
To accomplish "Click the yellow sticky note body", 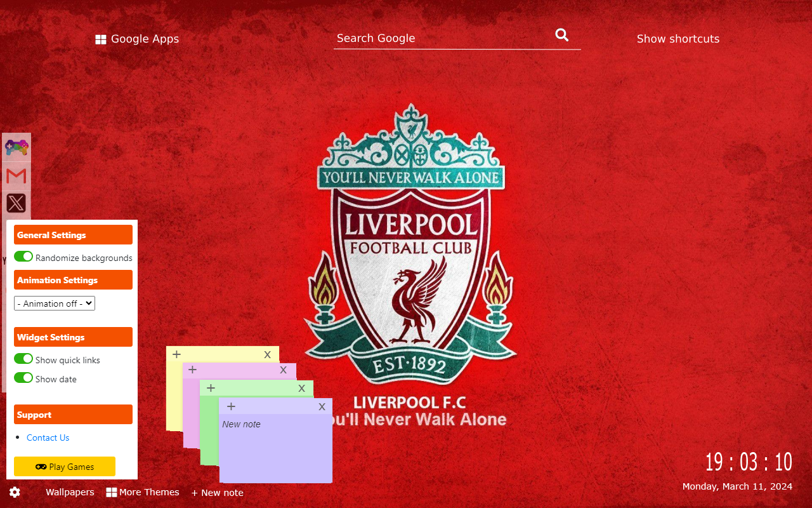I will point(174,397).
